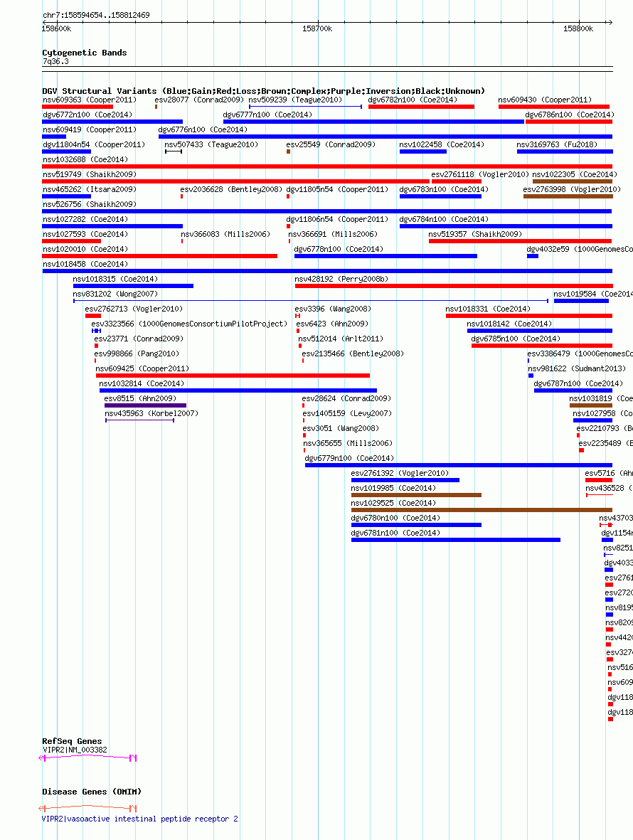633x840 pixels.
Task: Click dgv6776n100 (Coe2014) label
Action: pos(203,129)
